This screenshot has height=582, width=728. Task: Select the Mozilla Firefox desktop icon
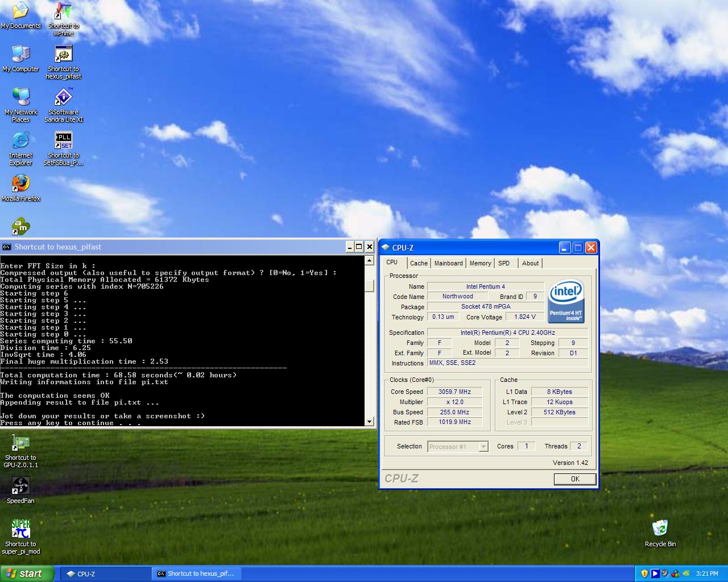(20, 188)
